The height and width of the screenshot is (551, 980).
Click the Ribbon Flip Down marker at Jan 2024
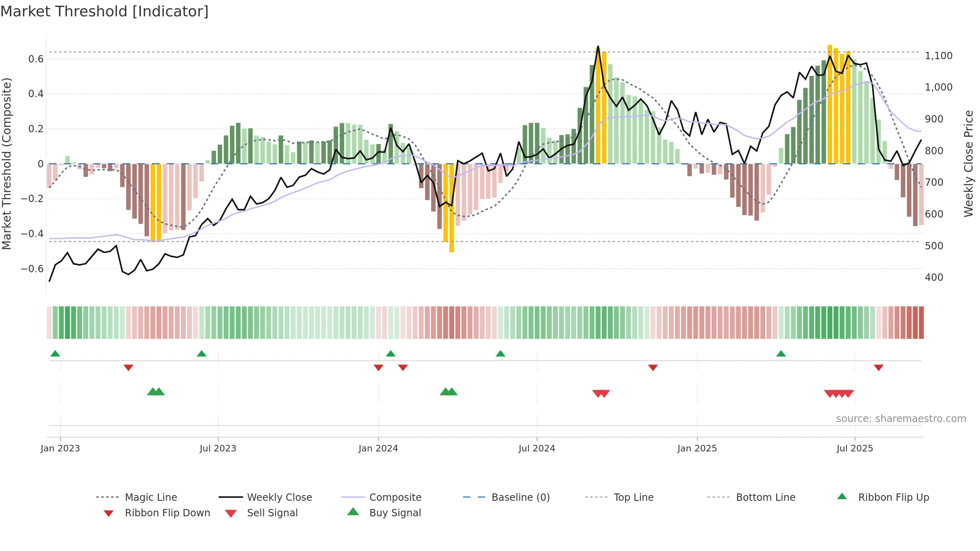(x=379, y=368)
